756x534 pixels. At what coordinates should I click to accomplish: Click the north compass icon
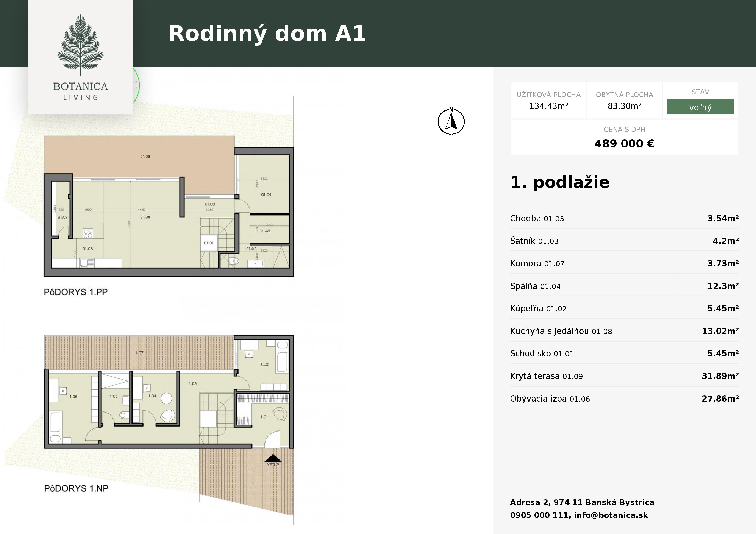click(451, 121)
